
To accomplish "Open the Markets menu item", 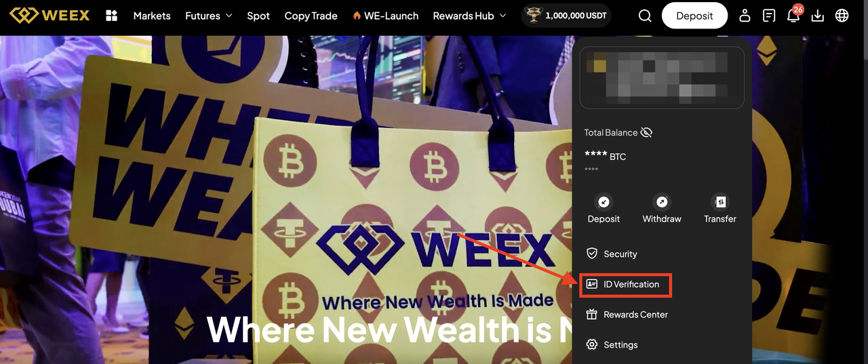I will coord(152,16).
